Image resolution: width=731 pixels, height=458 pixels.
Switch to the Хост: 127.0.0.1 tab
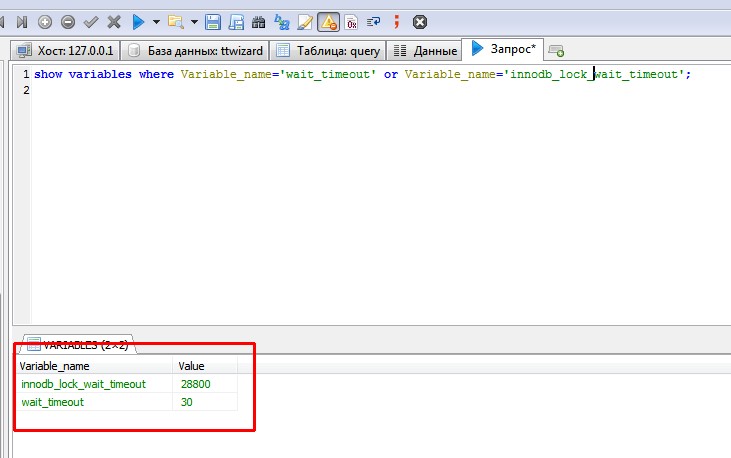point(67,50)
